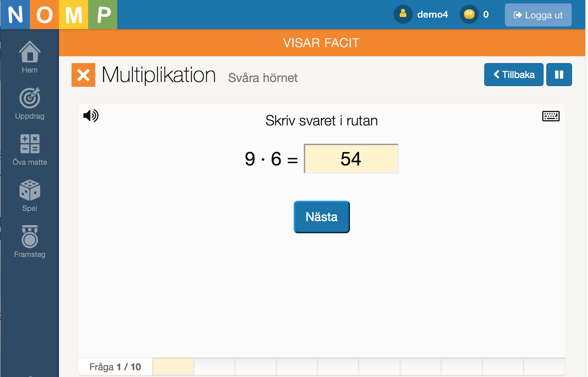Click the demo4 user avatar icon

click(403, 14)
